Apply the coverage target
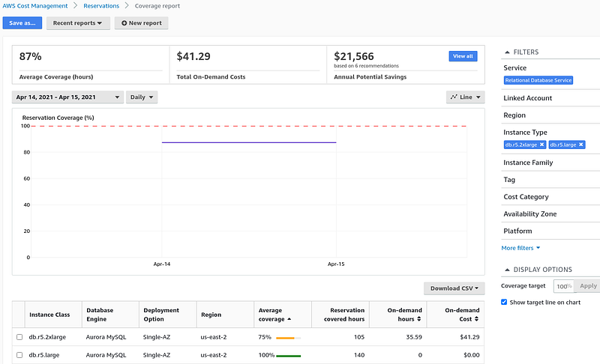The image size is (600, 364). click(588, 285)
